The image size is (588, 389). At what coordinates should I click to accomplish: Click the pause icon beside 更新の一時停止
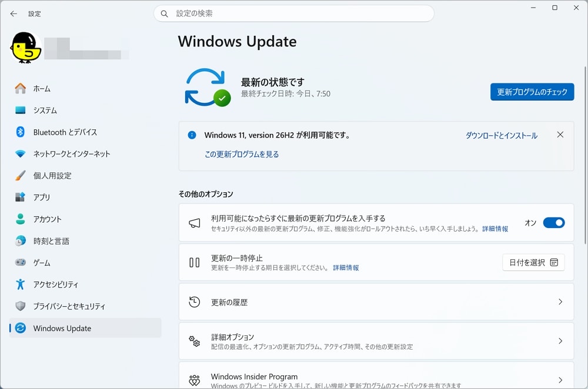(x=194, y=262)
